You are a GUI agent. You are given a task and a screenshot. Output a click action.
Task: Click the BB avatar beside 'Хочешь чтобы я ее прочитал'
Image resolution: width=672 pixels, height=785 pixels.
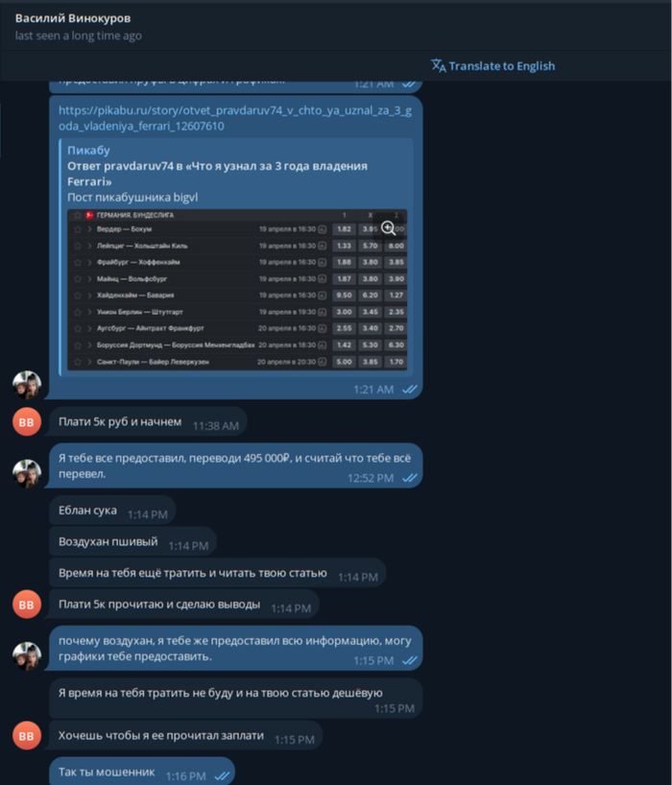27,736
